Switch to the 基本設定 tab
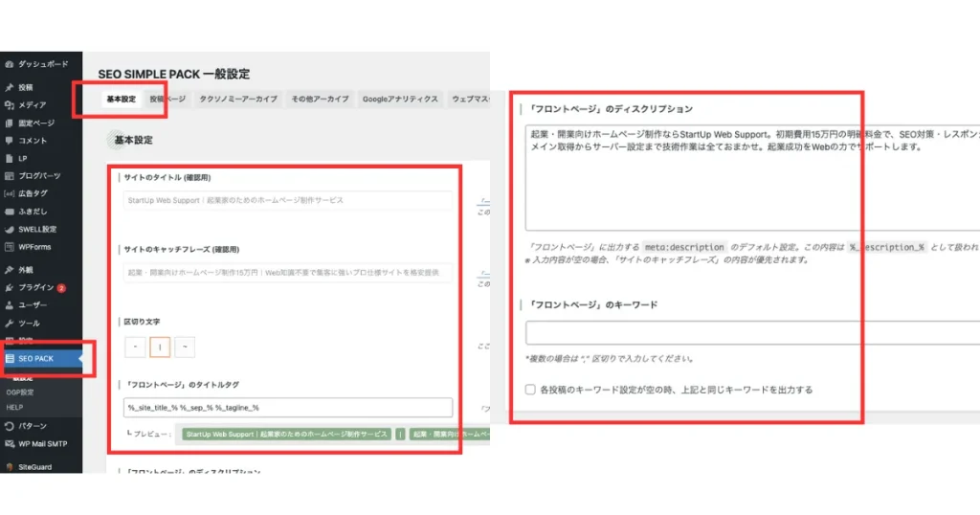Image resolution: width=980 pixels, height=515 pixels. tap(122, 100)
